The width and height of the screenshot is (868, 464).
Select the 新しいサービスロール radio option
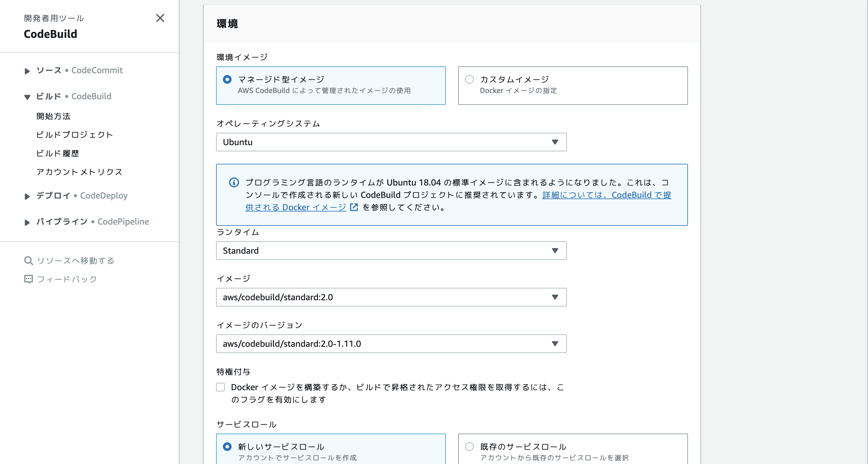coord(227,447)
